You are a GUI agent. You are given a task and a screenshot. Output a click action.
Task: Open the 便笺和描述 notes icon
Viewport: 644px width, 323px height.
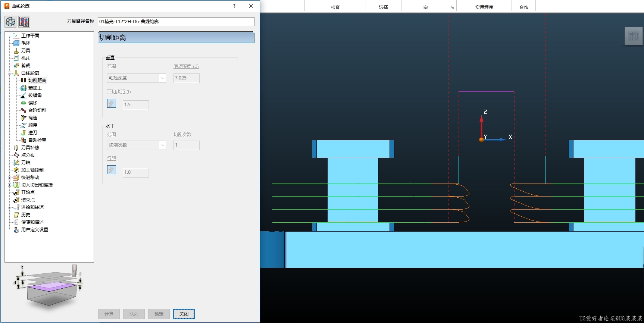pos(16,222)
